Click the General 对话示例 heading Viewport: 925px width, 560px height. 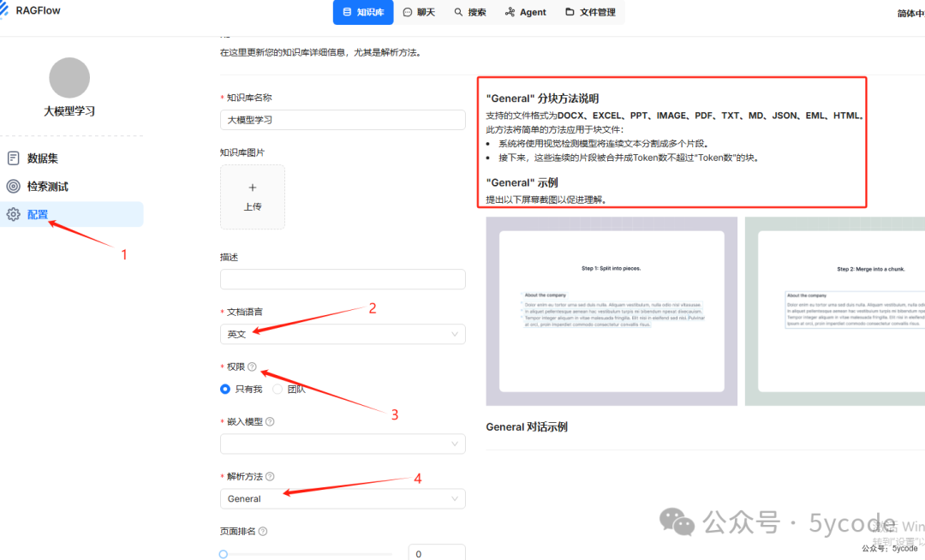tap(527, 426)
